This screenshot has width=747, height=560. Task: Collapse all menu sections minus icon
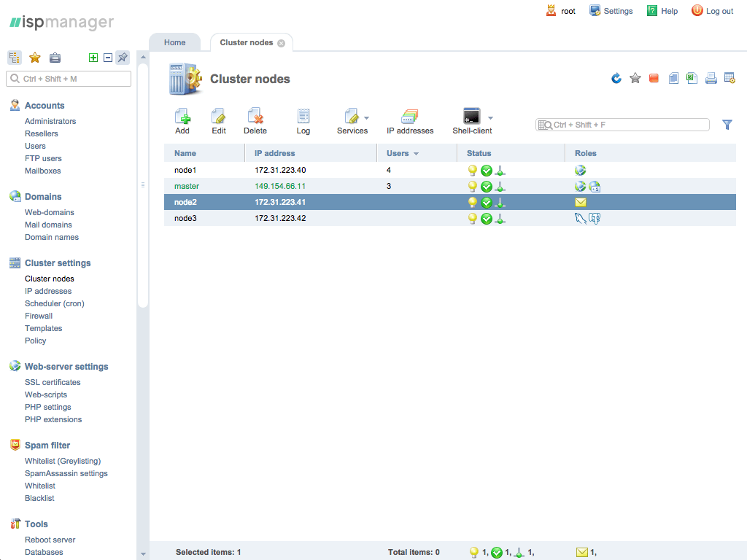coord(108,58)
